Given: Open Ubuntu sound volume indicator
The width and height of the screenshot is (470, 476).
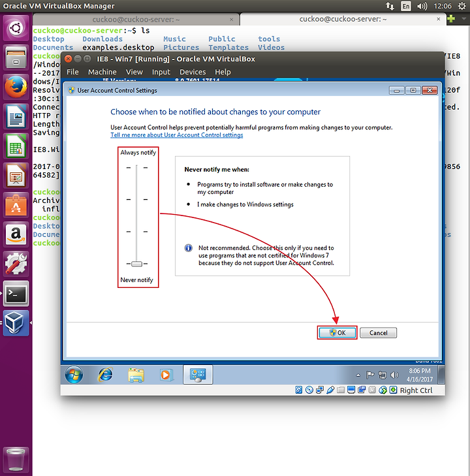Looking at the screenshot, I should (x=422, y=6).
